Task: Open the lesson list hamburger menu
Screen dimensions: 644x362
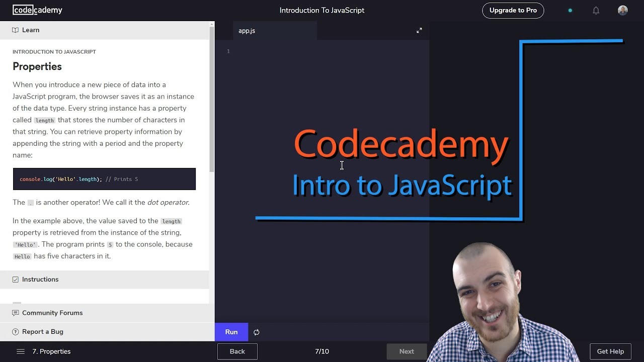Action: (21, 351)
